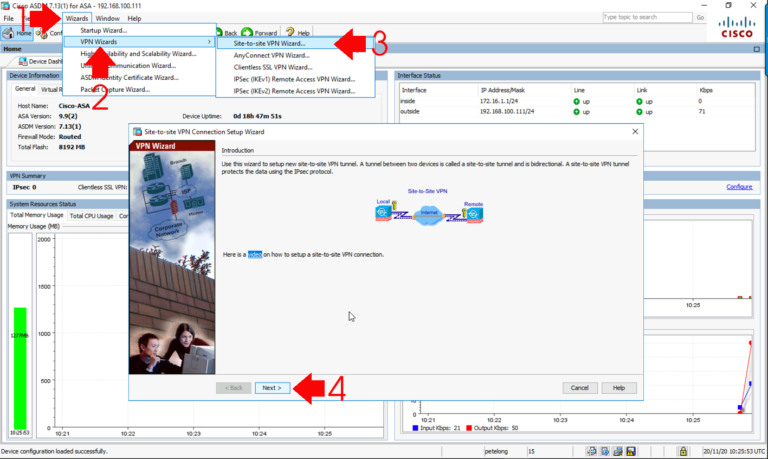The height and width of the screenshot is (459, 768).
Task: Click the status bar padlock icon
Action: coord(683,451)
